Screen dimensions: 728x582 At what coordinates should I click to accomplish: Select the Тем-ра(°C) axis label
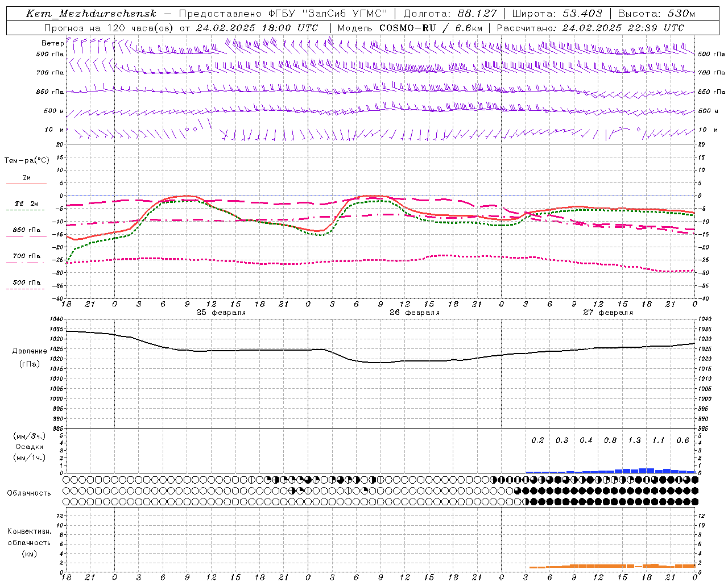click(x=27, y=161)
